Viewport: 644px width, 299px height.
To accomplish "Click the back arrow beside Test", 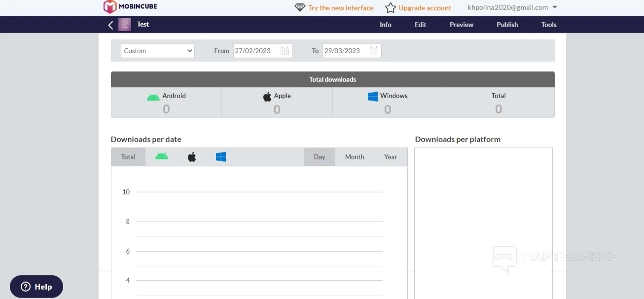I will (x=110, y=25).
